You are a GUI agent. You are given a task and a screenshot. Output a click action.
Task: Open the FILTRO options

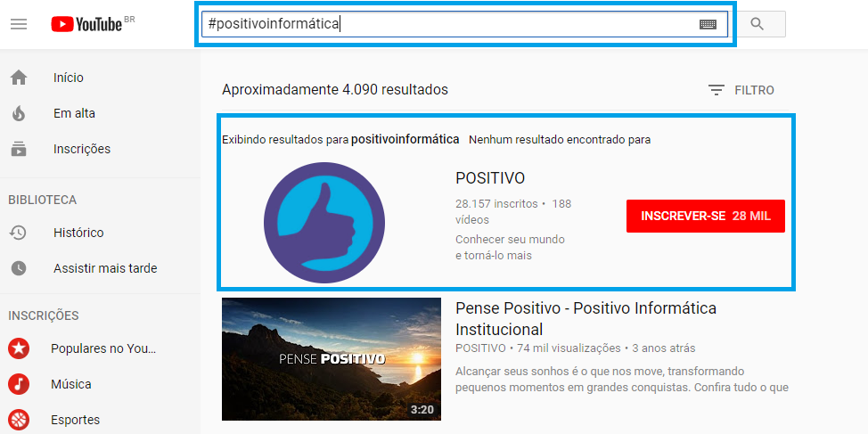coord(754,90)
